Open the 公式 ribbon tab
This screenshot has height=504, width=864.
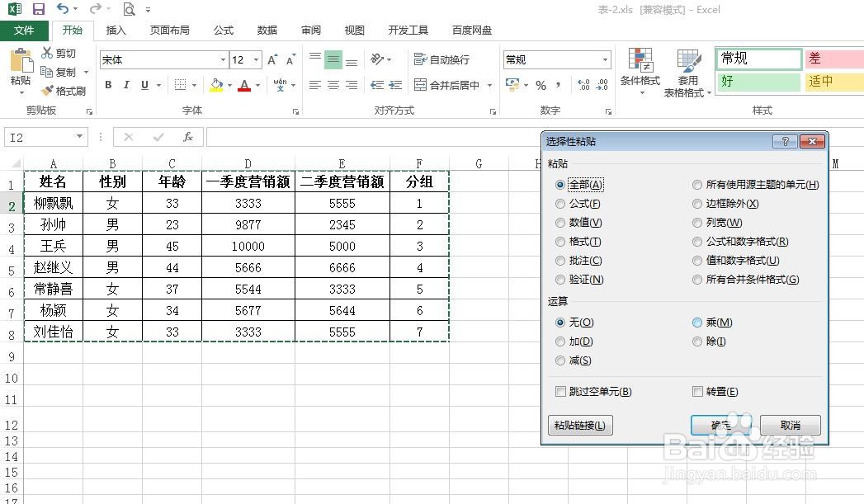click(222, 30)
